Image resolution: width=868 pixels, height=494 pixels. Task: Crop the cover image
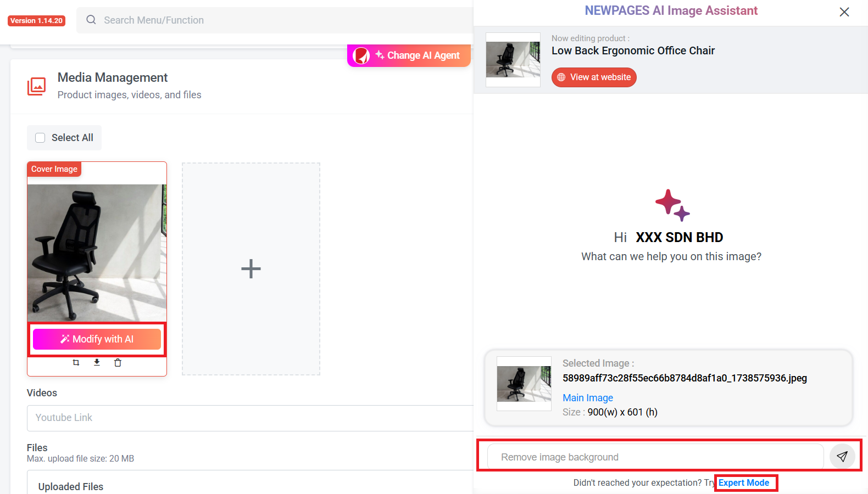coord(76,363)
